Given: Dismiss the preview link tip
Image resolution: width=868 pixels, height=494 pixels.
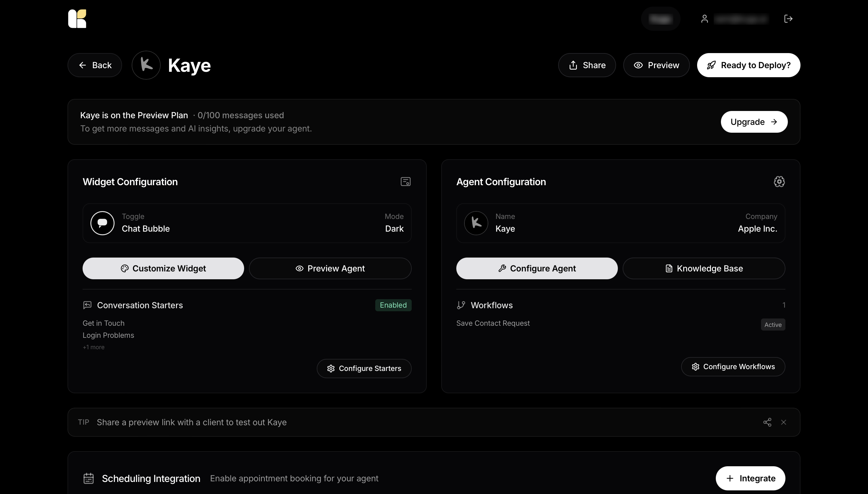Looking at the screenshot, I should [x=784, y=422].
